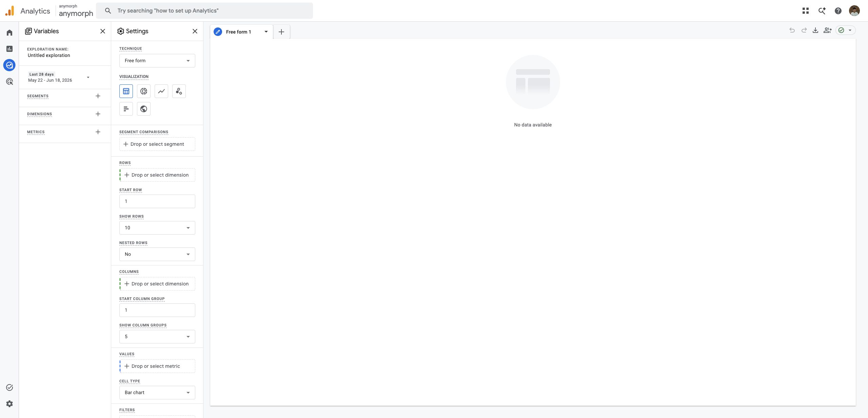Click Drop or select segment

pos(157,144)
